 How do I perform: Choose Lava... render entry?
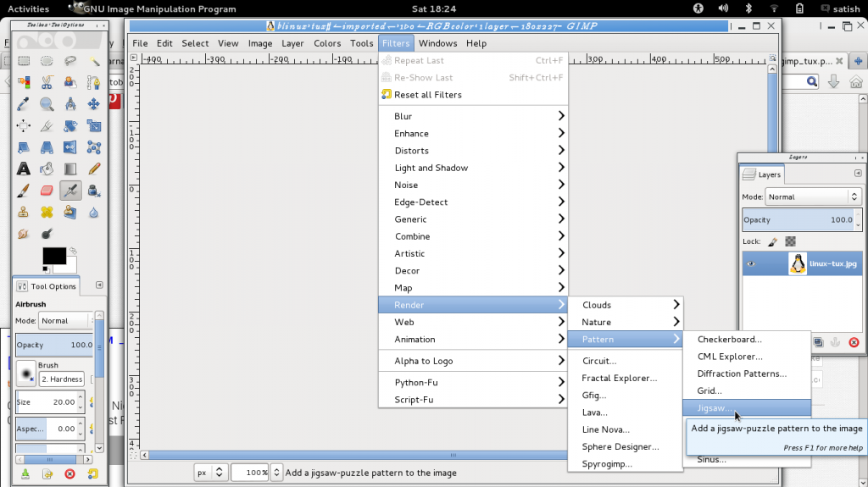tap(626, 412)
